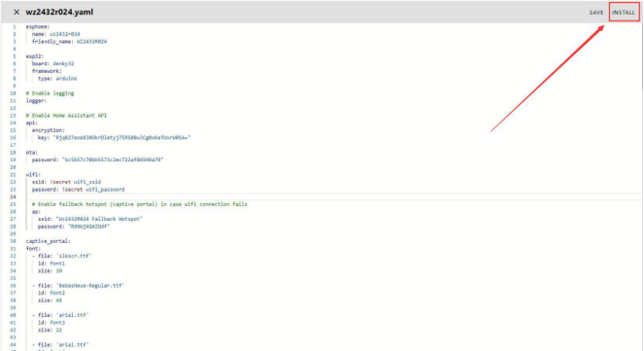Image resolution: width=644 pixels, height=351 pixels.
Task: Click the wz2432r024.yaml file title
Action: click(x=59, y=12)
